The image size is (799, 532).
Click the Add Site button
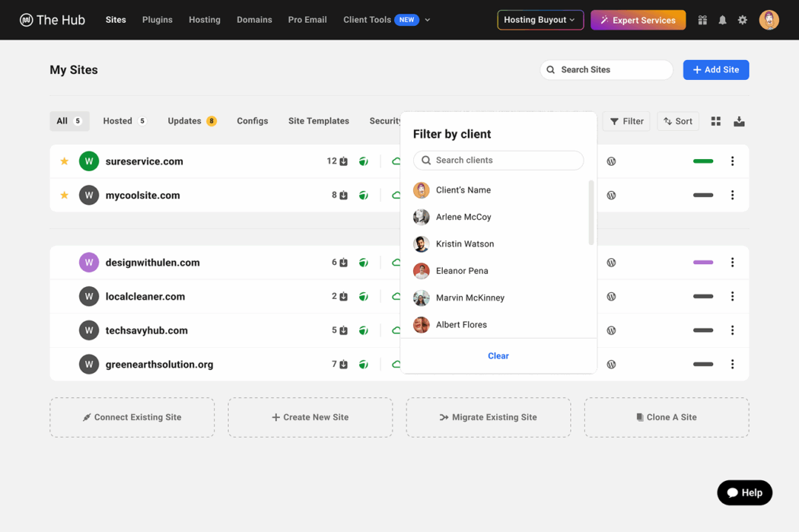coord(715,70)
